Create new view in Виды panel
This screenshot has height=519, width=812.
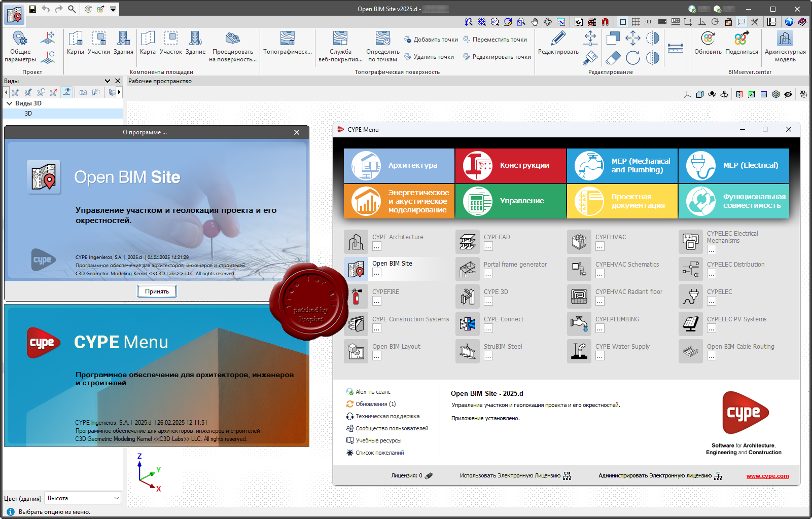tap(16, 92)
